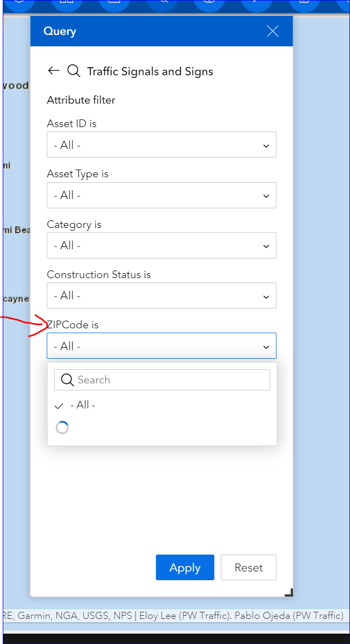This screenshot has width=350, height=644.
Task: Click the Traffic Signals and Signs title
Action: tap(150, 71)
